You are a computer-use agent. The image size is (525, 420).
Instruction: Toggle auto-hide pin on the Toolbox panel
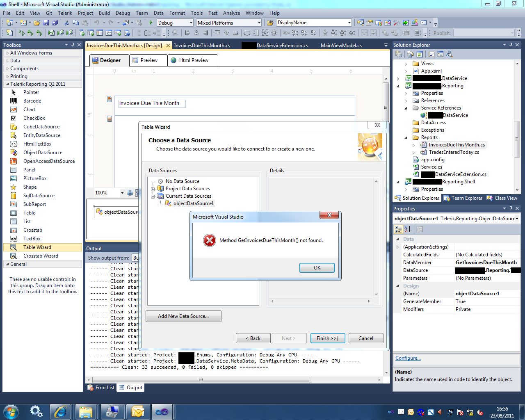[73, 45]
